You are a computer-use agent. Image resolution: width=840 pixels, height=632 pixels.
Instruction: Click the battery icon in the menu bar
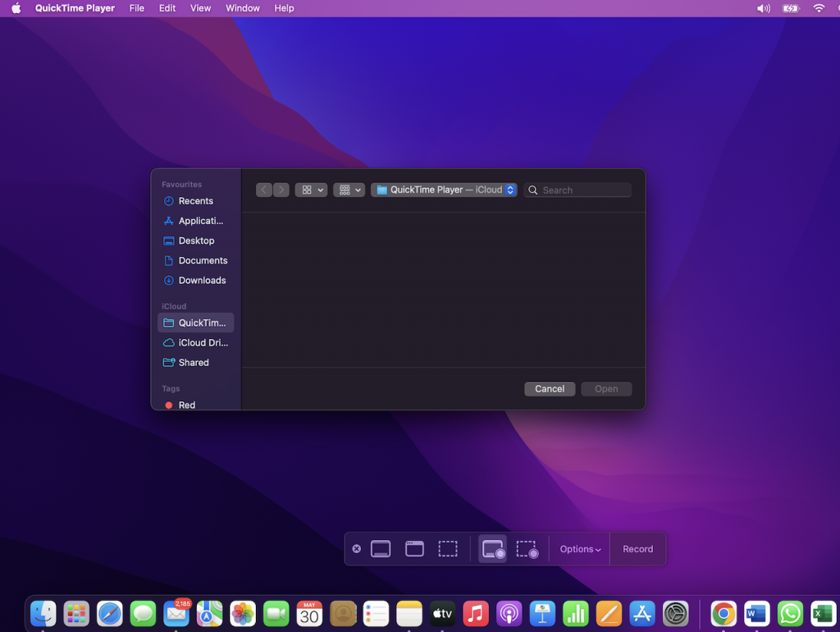point(791,8)
